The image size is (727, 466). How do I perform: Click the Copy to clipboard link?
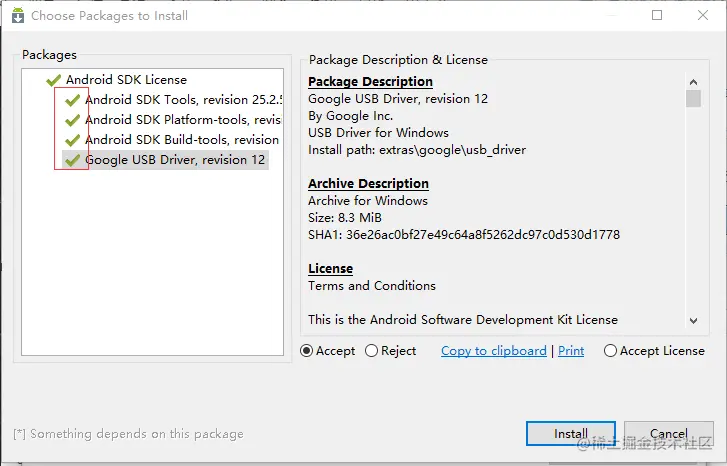pos(494,351)
